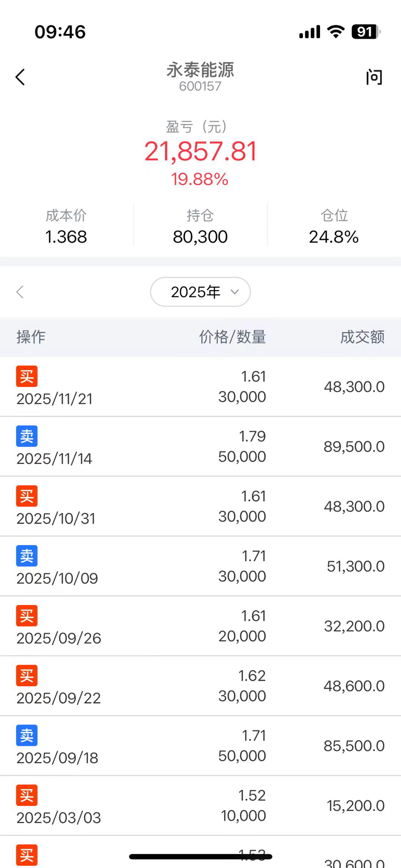Tap the 买 badge on 2025/09/26

click(x=27, y=616)
